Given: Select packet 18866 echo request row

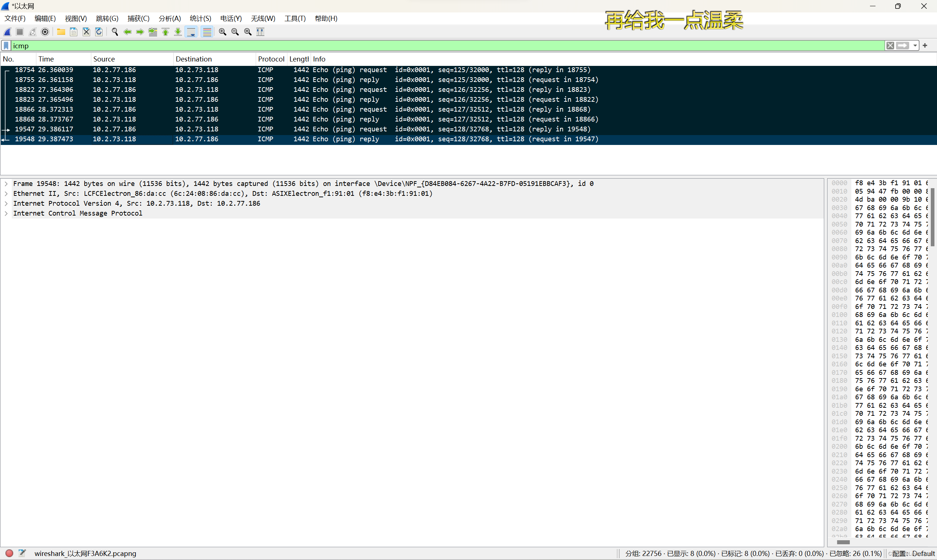Looking at the screenshot, I should click(468, 109).
